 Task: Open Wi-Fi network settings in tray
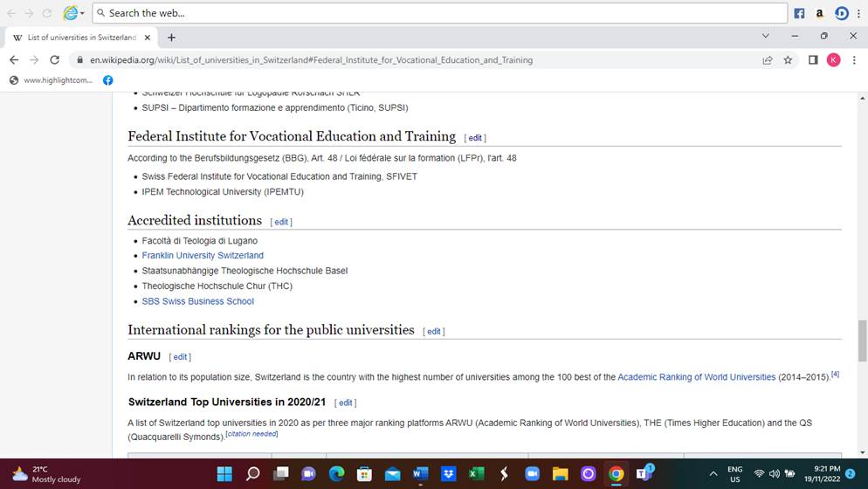(x=759, y=474)
